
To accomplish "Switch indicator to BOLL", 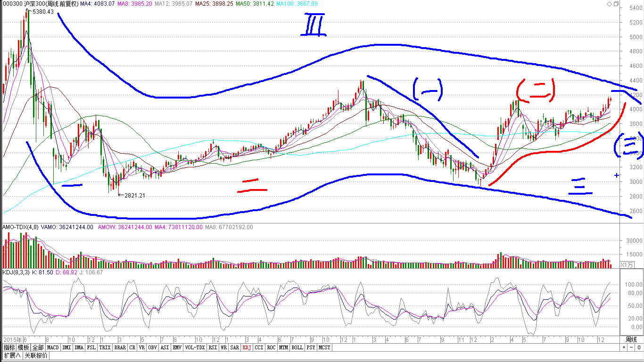I will pyautogui.click(x=297, y=347).
